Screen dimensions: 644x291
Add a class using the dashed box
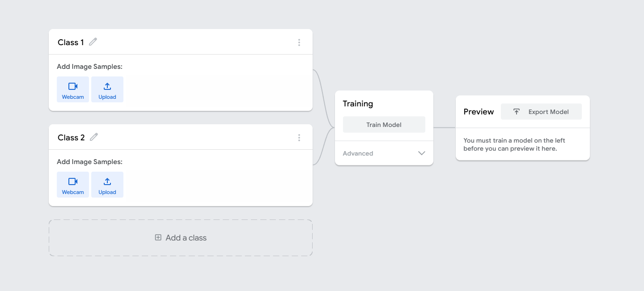click(x=181, y=238)
